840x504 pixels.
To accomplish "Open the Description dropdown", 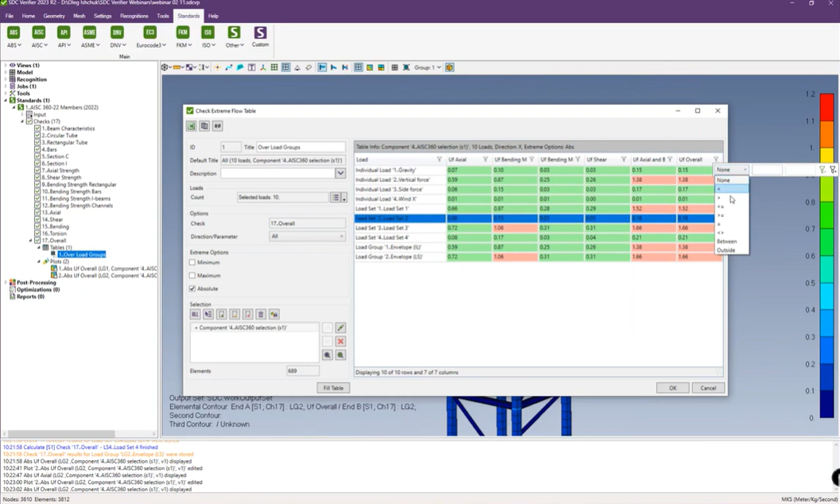I will coord(341,173).
